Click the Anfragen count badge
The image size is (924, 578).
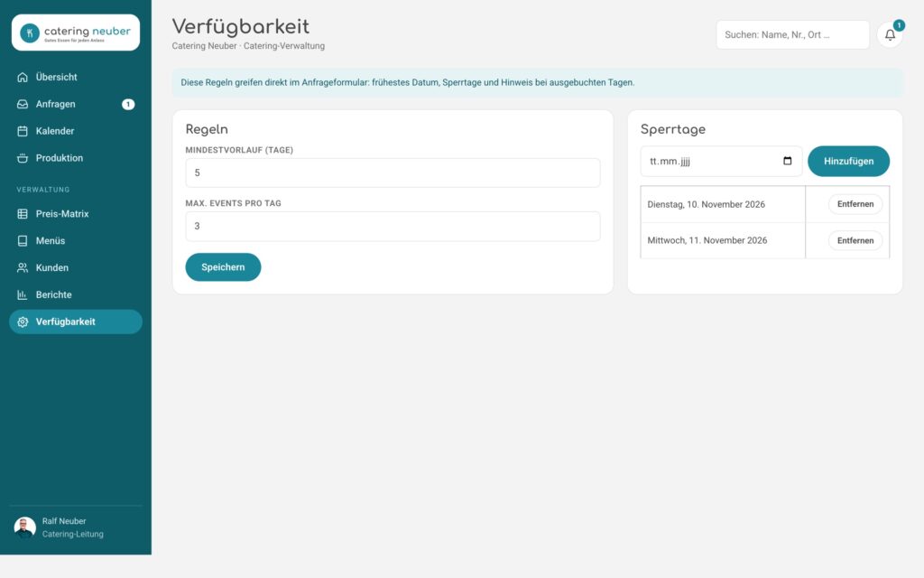coord(128,105)
